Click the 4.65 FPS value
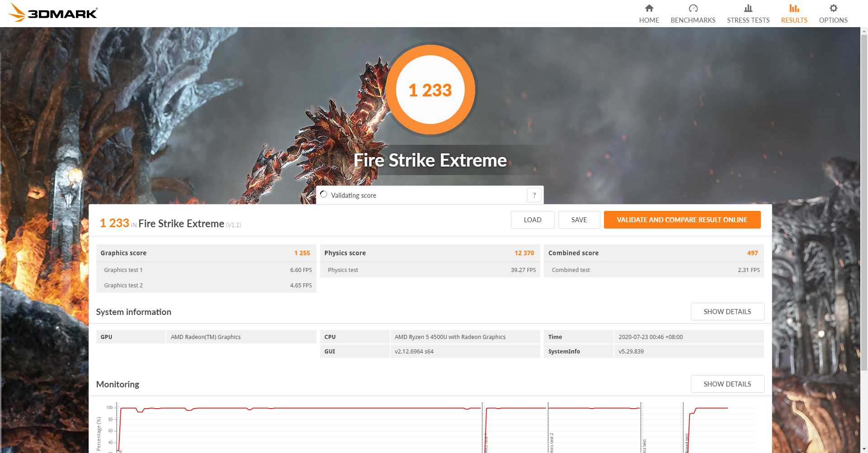Viewport: 868px width, 453px height. 301,286
